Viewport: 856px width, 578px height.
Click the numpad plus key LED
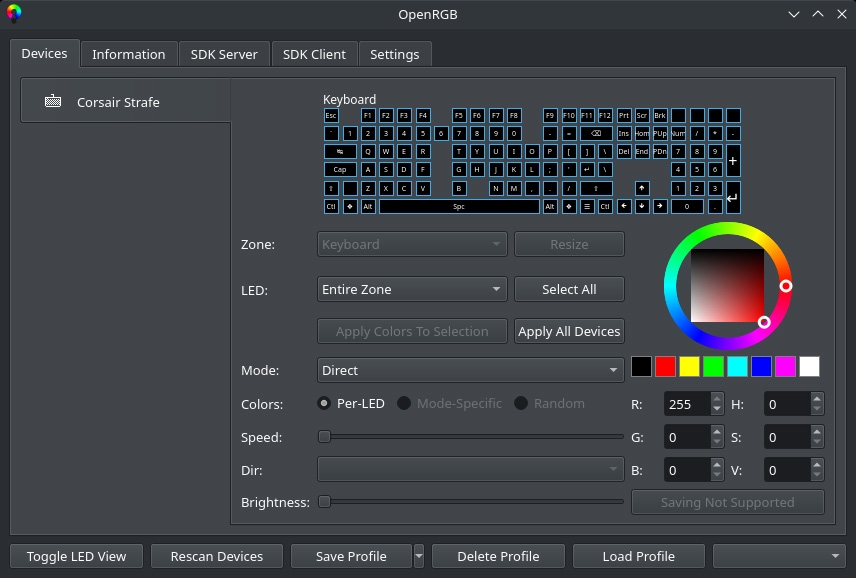pyautogui.click(x=733, y=160)
